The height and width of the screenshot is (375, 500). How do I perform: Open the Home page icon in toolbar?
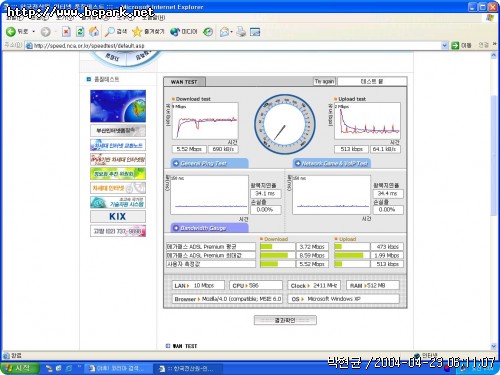[94, 32]
